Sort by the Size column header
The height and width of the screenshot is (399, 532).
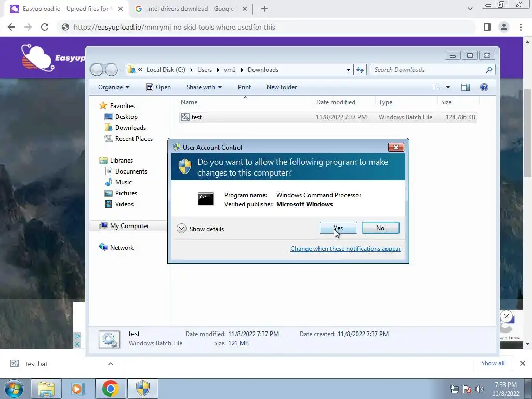tap(458, 102)
